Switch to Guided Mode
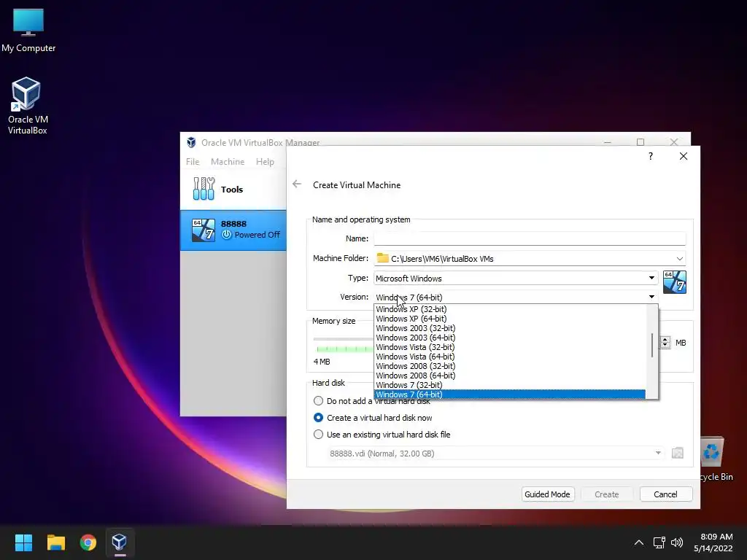747x560 pixels. [x=547, y=494]
